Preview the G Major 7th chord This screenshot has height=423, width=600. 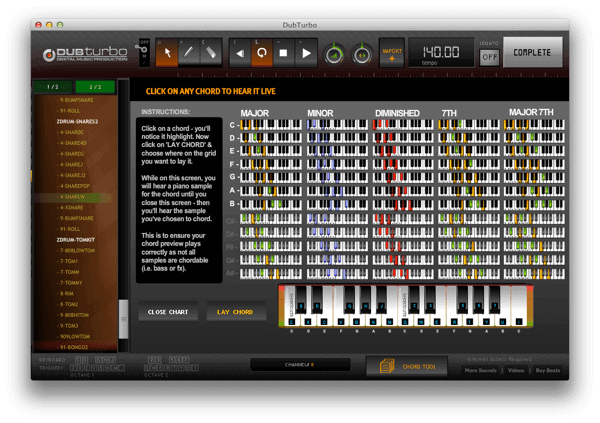point(534,177)
